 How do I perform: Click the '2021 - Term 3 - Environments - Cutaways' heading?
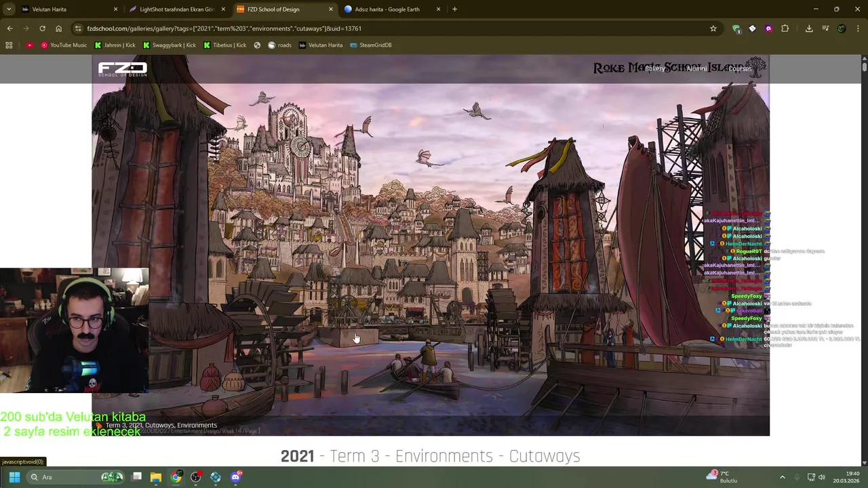click(x=431, y=456)
